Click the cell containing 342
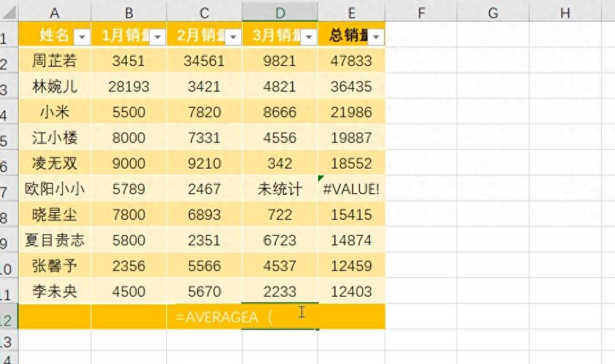The width and height of the screenshot is (615, 364). (x=280, y=163)
